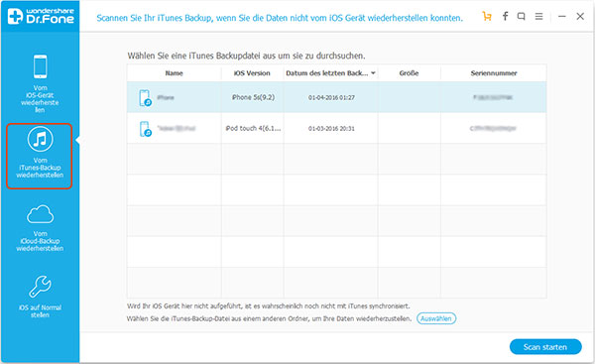Image resolution: width=595 pixels, height=364 pixels.
Task: Click backup date 01-03-2016 20:31
Action: (331, 129)
